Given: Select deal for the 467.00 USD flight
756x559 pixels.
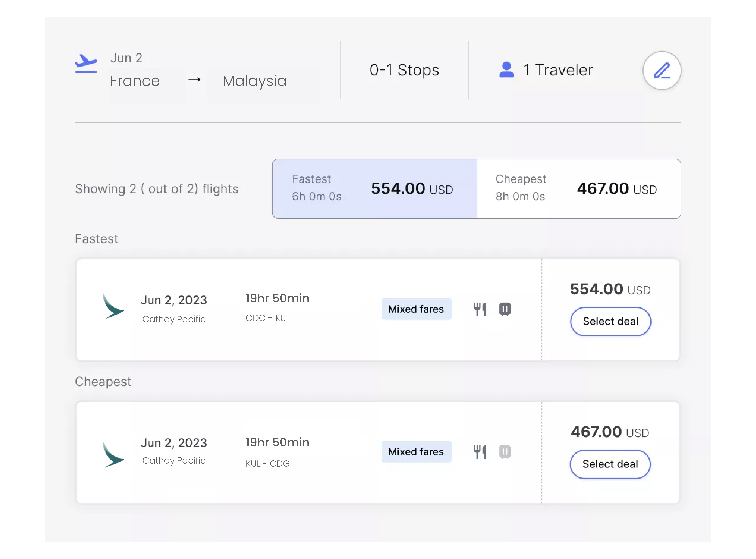Looking at the screenshot, I should click(610, 464).
